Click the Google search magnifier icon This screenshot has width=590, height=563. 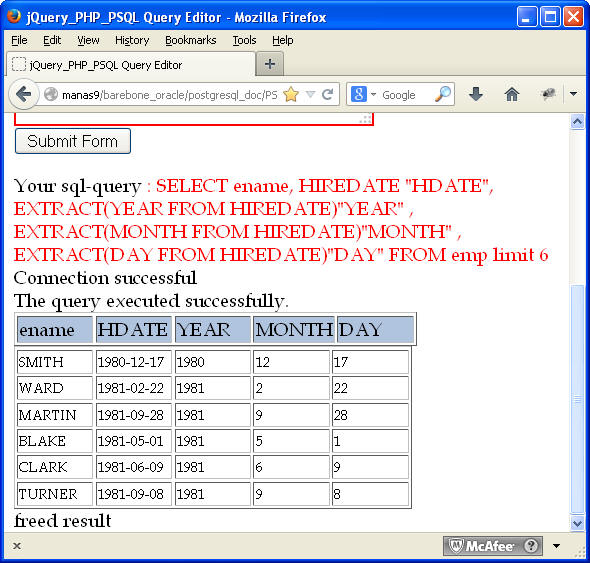(x=442, y=94)
